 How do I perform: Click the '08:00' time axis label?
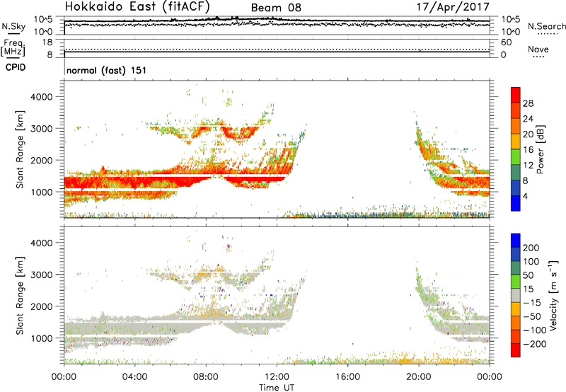click(x=206, y=377)
